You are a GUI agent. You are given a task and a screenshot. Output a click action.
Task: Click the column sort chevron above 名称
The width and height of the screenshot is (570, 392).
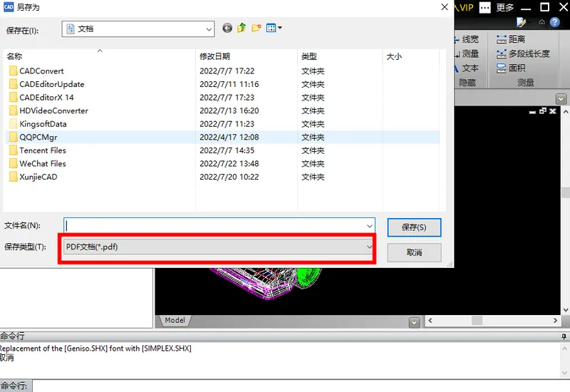(x=100, y=51)
